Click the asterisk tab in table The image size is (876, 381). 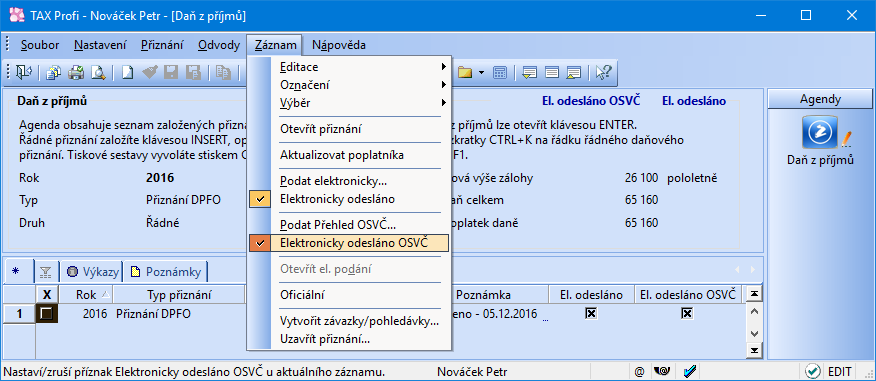[x=15, y=272]
